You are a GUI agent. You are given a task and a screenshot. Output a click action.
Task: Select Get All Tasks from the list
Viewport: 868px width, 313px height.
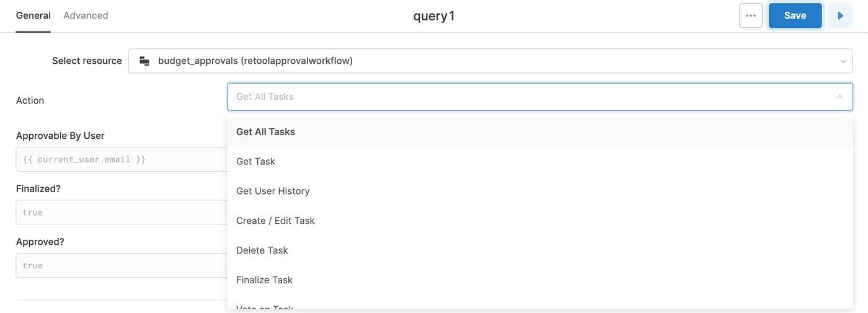pyautogui.click(x=265, y=131)
